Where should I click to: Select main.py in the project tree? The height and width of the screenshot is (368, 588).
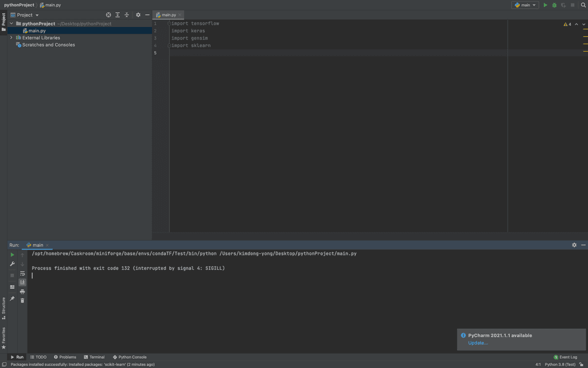tap(37, 31)
